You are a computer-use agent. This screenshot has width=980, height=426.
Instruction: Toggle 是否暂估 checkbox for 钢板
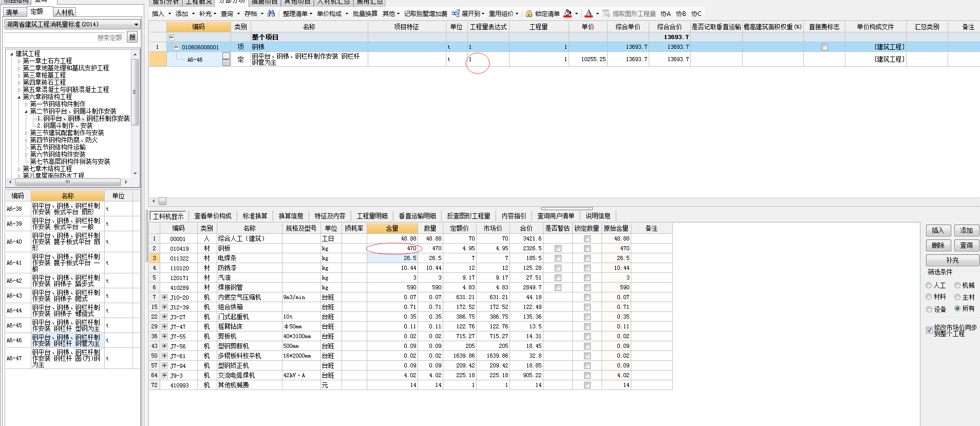click(558, 248)
